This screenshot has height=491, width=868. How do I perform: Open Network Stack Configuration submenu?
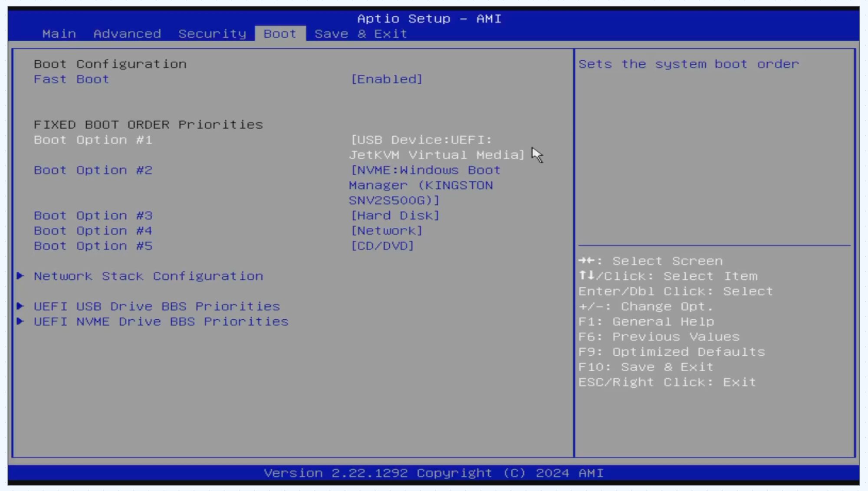(x=148, y=276)
